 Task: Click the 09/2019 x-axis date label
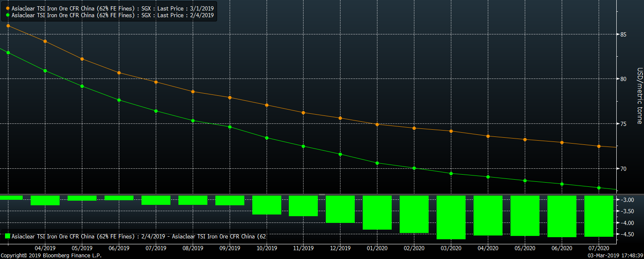[x=230, y=248]
